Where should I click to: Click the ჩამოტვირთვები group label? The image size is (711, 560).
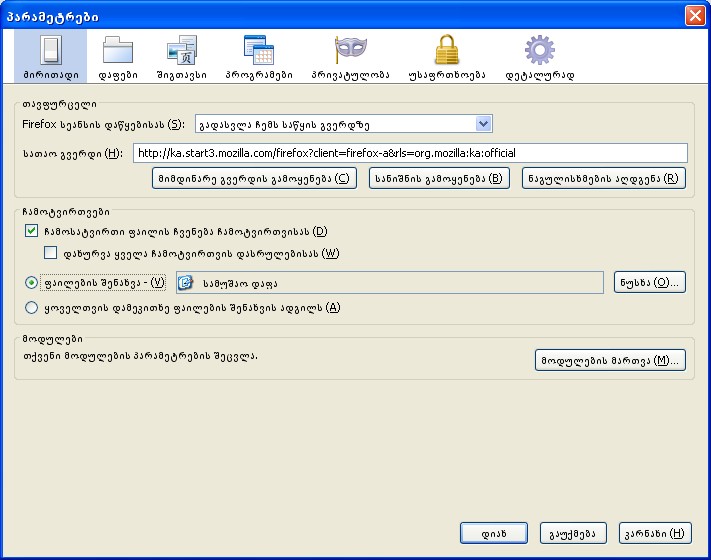[66, 212]
